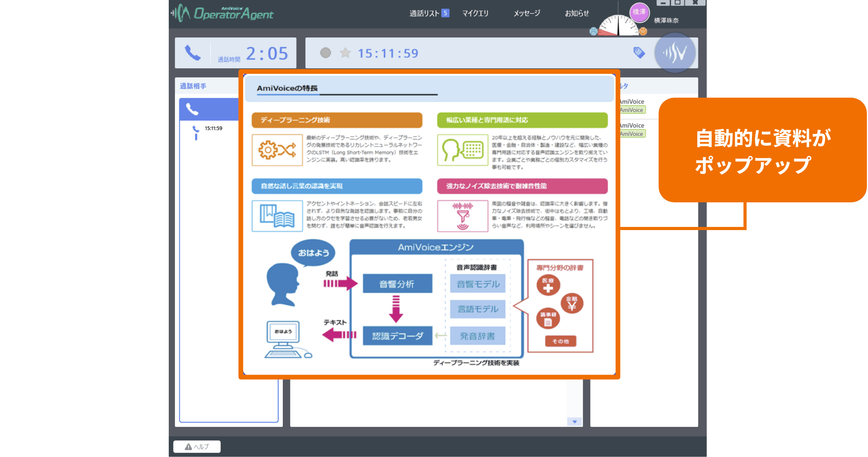The height and width of the screenshot is (457, 868).
Task: Click the OperatorAgent logo
Action: [222, 13]
